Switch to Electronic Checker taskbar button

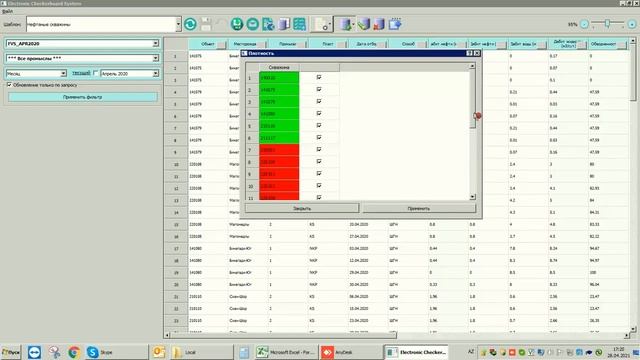416,352
